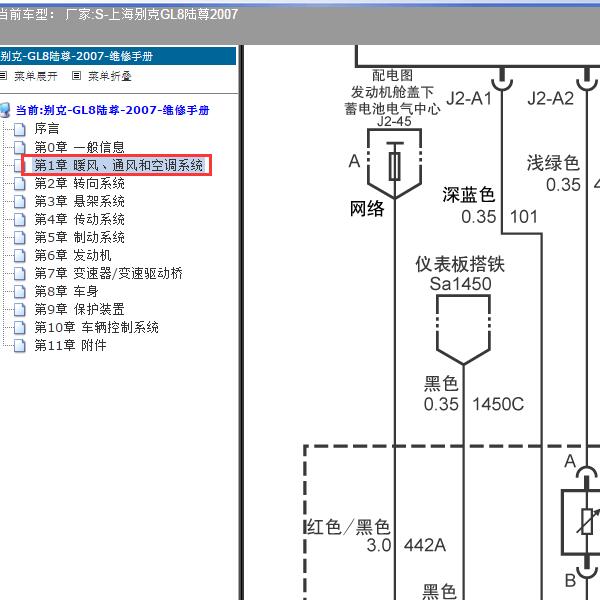Click the J2-45 fuse symbol in diagram
The width and height of the screenshot is (600, 600).
[395, 164]
